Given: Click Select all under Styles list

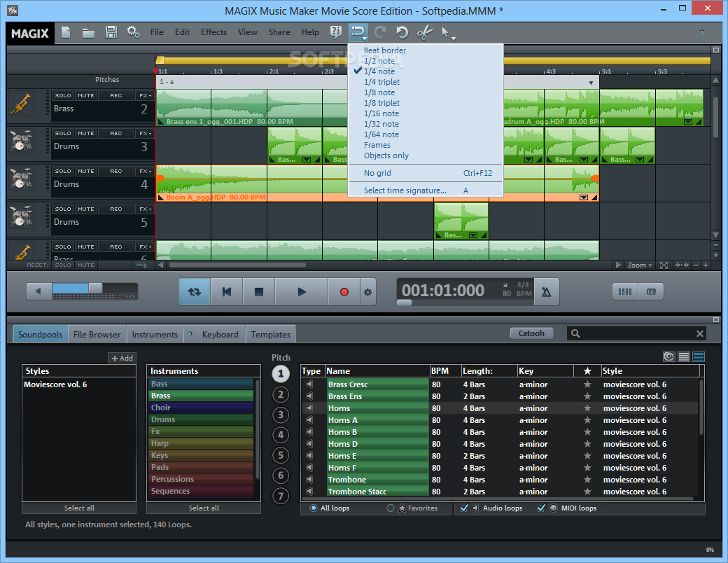Looking at the screenshot, I should click(x=79, y=508).
